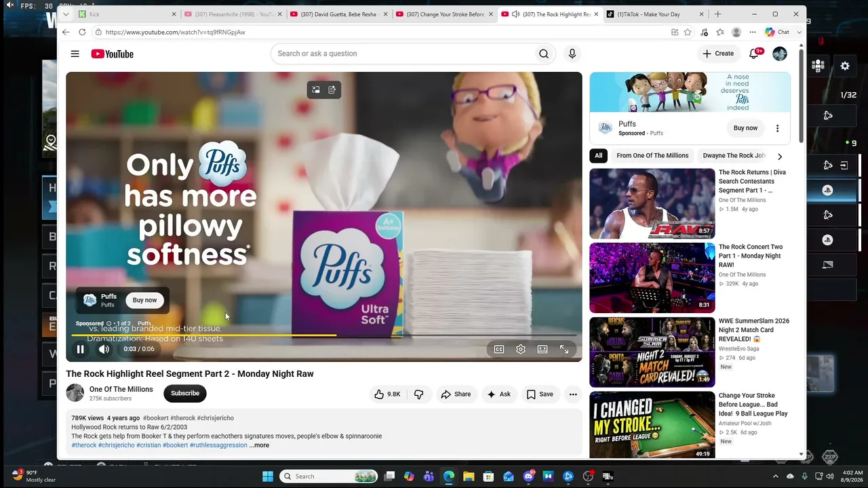This screenshot has height=488, width=868.
Task: Show more filter chips with right arrow
Action: [x=780, y=157]
